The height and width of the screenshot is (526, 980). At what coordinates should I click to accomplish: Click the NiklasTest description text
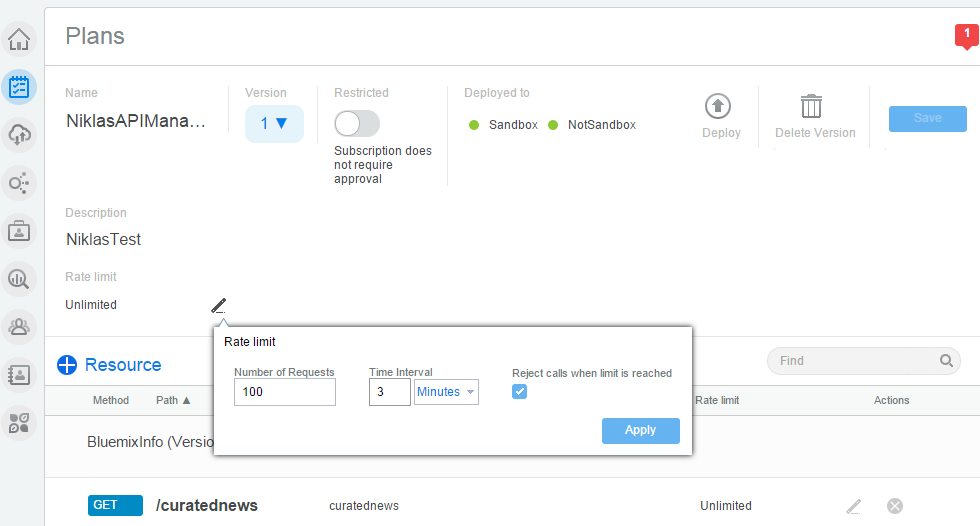click(104, 239)
